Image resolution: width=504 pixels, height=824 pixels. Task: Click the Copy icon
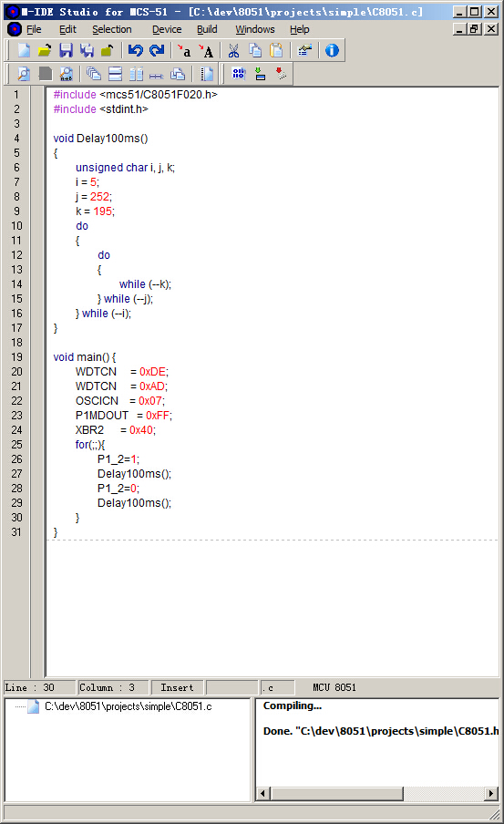click(x=255, y=50)
